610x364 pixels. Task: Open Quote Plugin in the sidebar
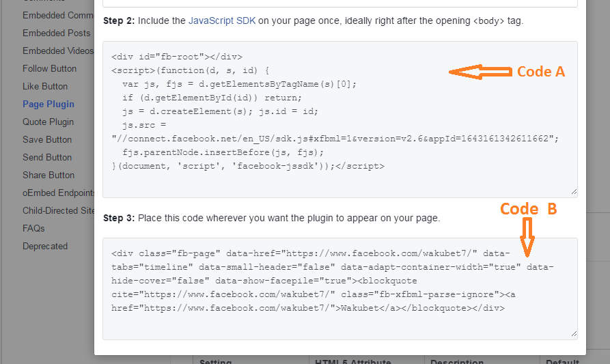[48, 122]
